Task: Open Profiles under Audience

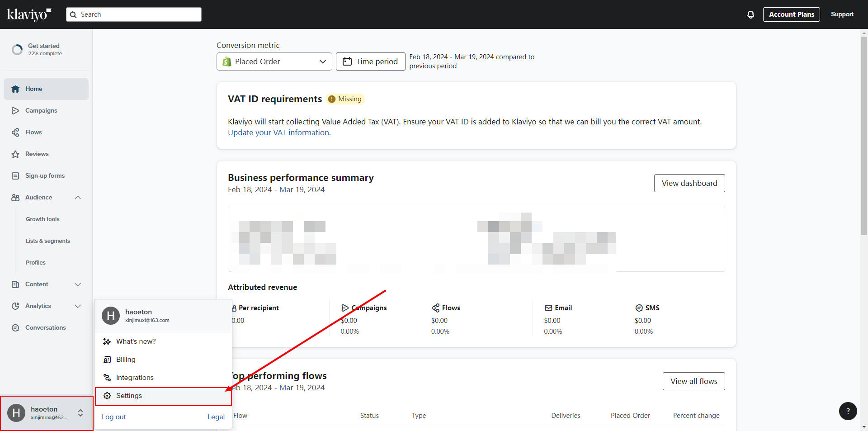Action: 36,263
